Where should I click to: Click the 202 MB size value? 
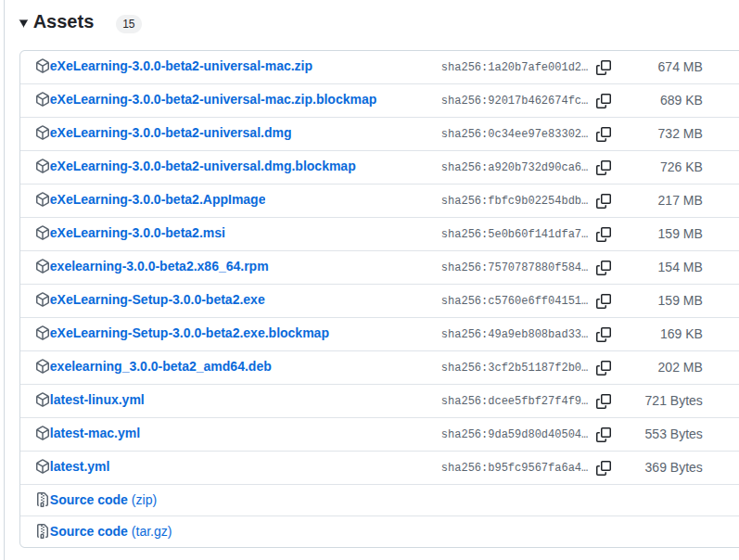(x=680, y=367)
